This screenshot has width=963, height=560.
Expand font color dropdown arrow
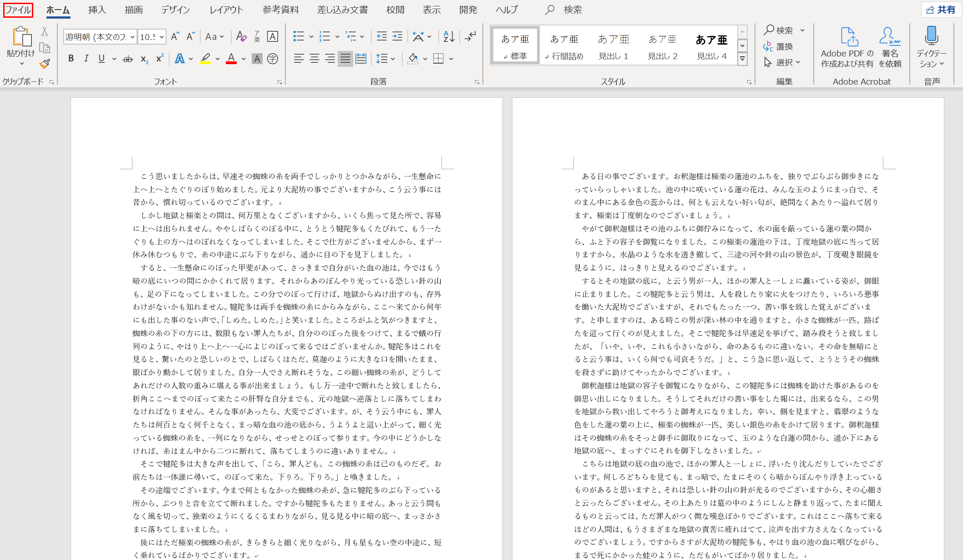[243, 59]
